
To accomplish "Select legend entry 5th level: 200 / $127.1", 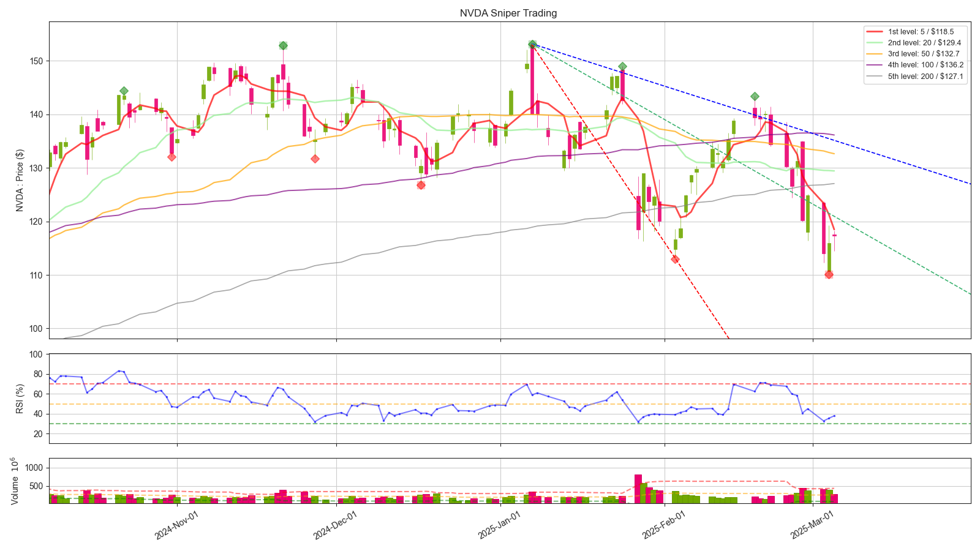I will pyautogui.click(x=926, y=77).
